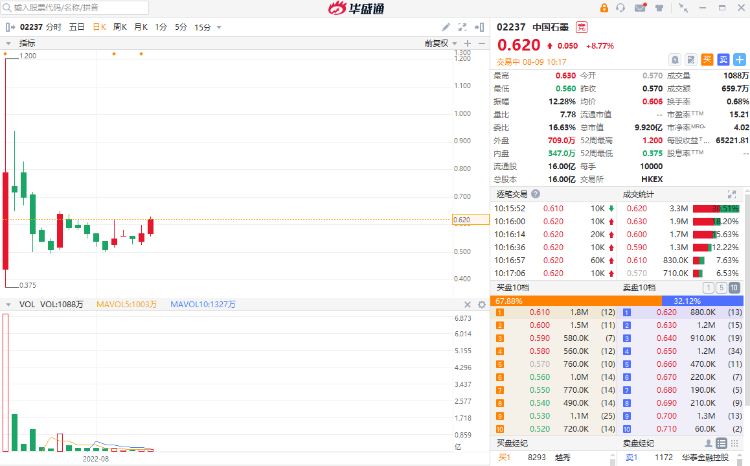The height and width of the screenshot is (466, 750).
Task: Click help question mark beside 逐笔交易
Action: [x=536, y=194]
